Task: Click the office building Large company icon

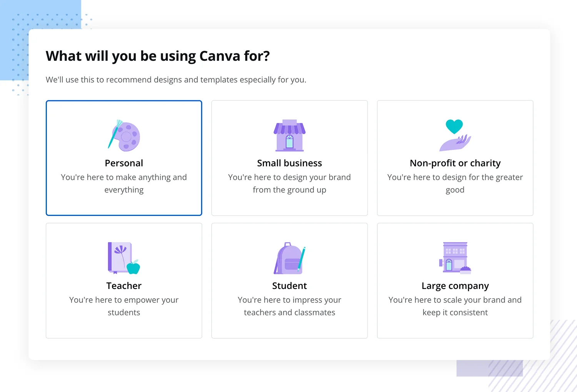Action: (455, 258)
